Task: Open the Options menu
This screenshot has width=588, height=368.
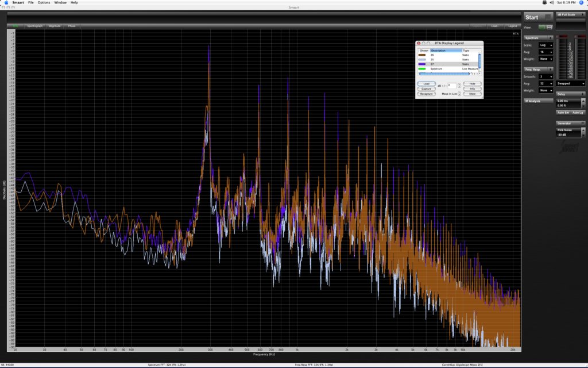Action: point(44,2)
